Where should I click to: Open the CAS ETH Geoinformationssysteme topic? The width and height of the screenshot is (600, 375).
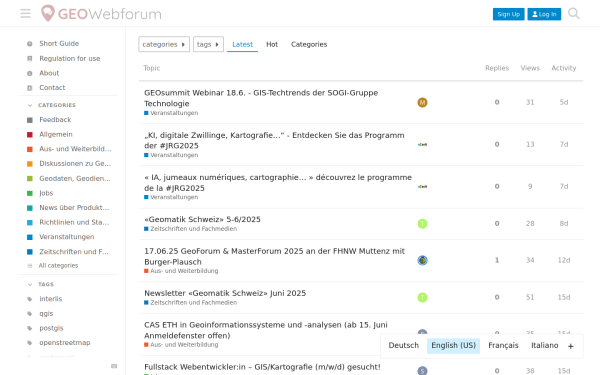266,330
